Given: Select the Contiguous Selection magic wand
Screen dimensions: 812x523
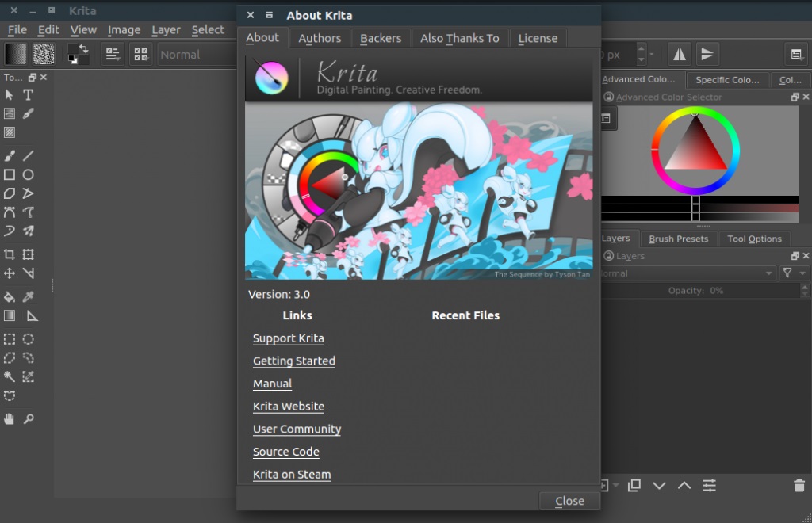Looking at the screenshot, I should [10, 376].
